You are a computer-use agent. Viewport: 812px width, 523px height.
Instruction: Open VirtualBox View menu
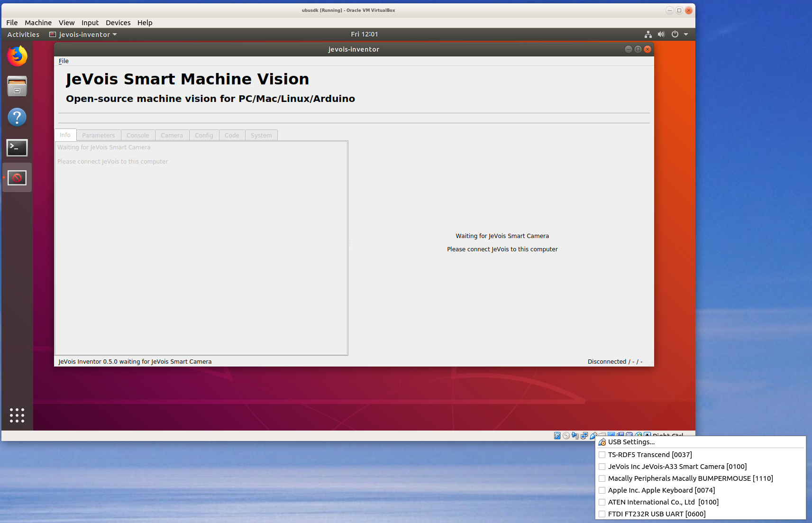66,23
